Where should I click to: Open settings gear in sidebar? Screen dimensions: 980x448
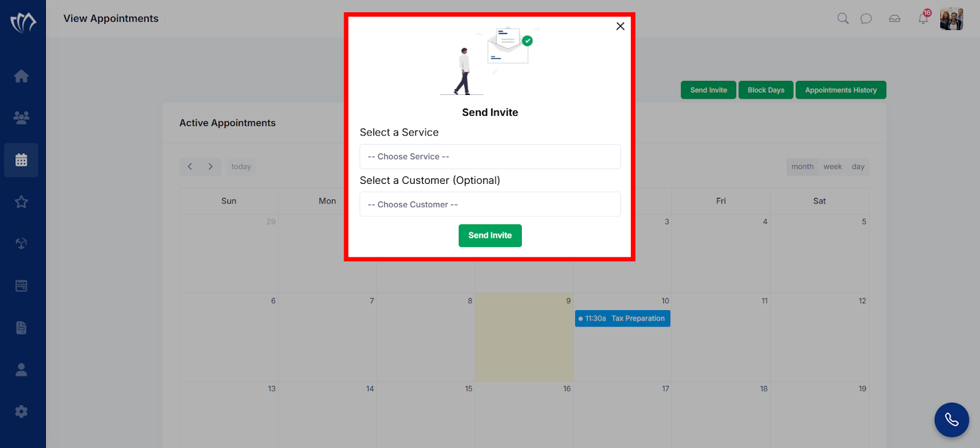[x=21, y=411]
